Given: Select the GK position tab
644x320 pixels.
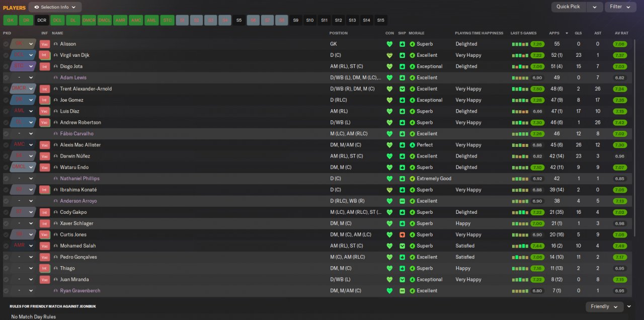Looking at the screenshot, I should pos(10,21).
